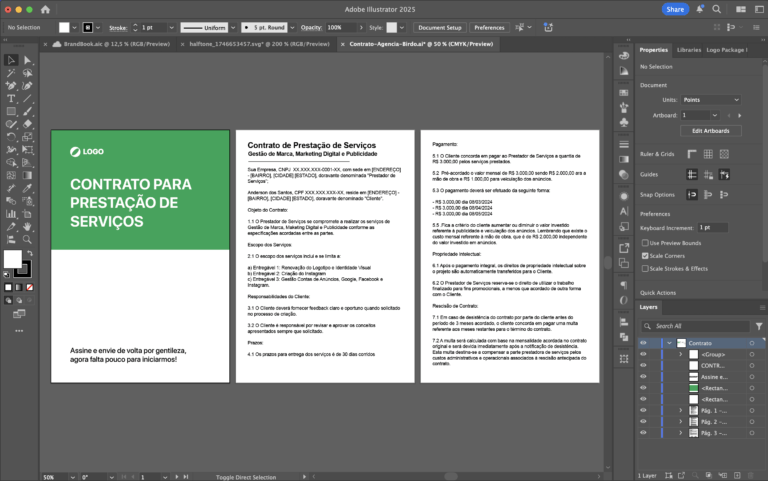Collapse the Contrato layer tree

coord(668,342)
